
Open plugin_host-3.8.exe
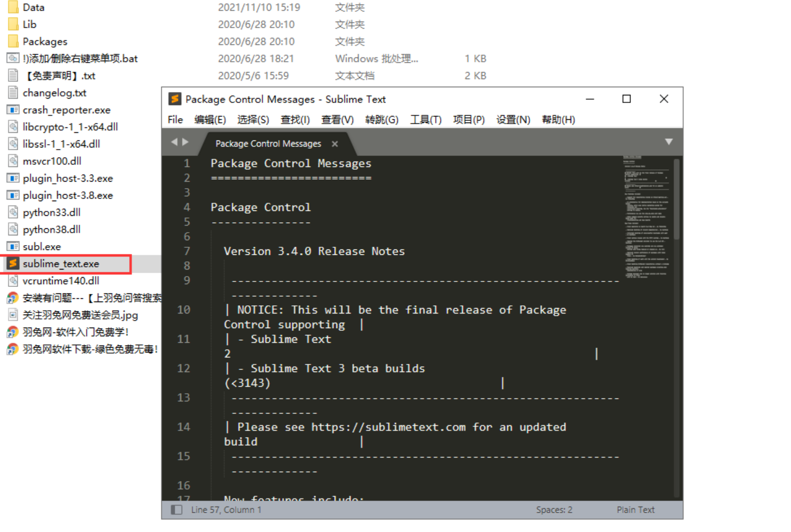68,195
